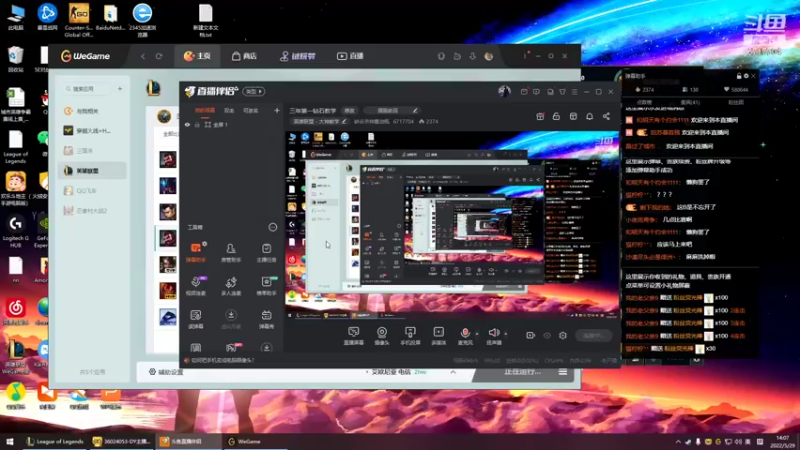Open the 弹幕秀 tool
The width and height of the screenshot is (800, 450).
pos(266,318)
